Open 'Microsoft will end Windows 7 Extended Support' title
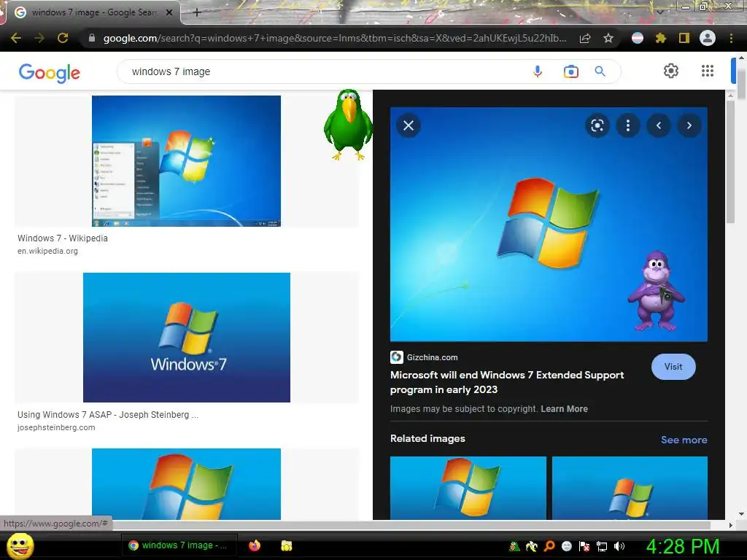This screenshot has width=747, height=560. click(x=507, y=382)
